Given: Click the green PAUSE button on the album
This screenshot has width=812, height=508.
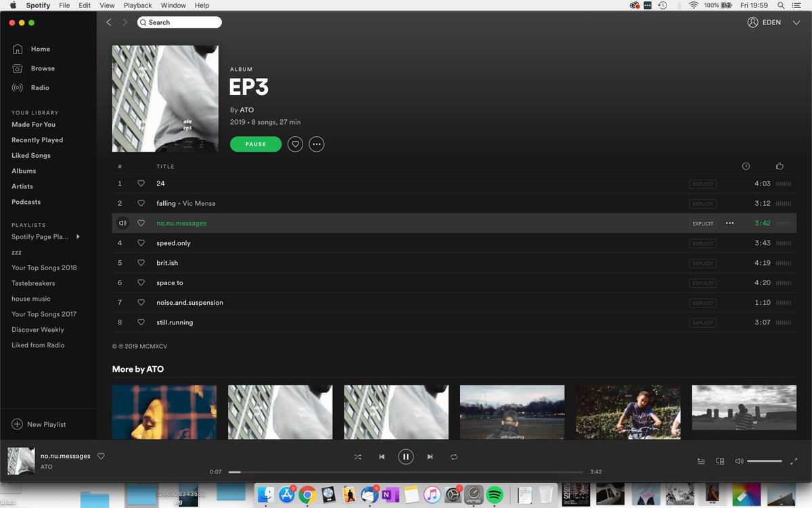Looking at the screenshot, I should click(x=256, y=144).
